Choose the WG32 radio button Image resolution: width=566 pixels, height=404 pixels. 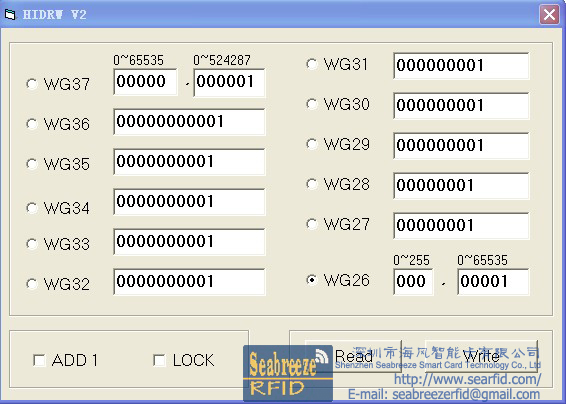point(32,284)
